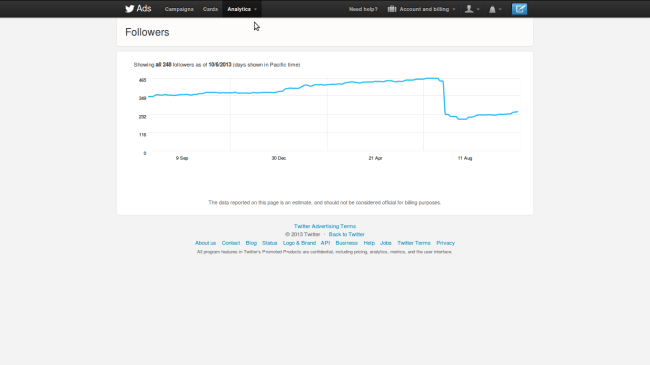Open the Blog footer link
Viewport: 650px width, 365px height.
(251, 243)
